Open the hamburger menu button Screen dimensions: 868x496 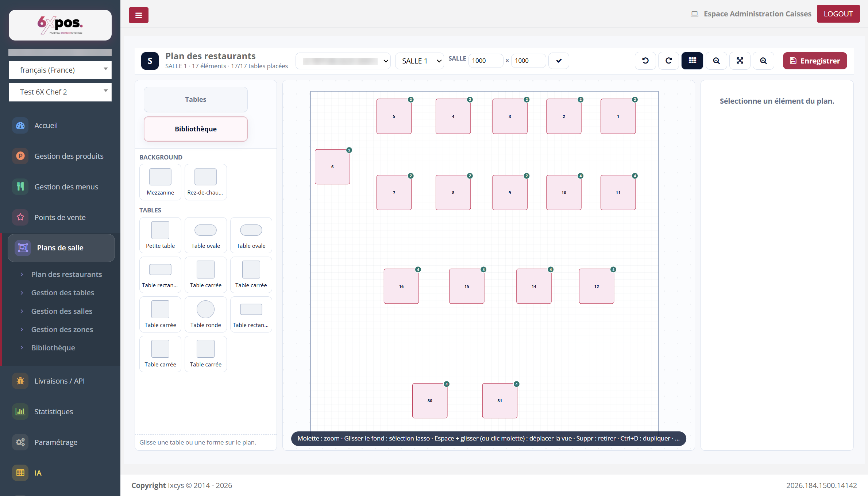pos(139,15)
